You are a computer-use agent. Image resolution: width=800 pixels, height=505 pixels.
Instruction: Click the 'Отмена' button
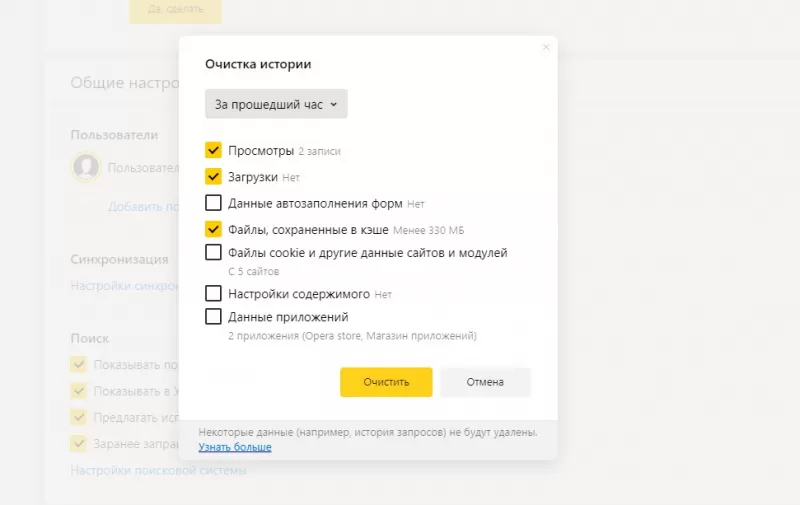click(485, 382)
